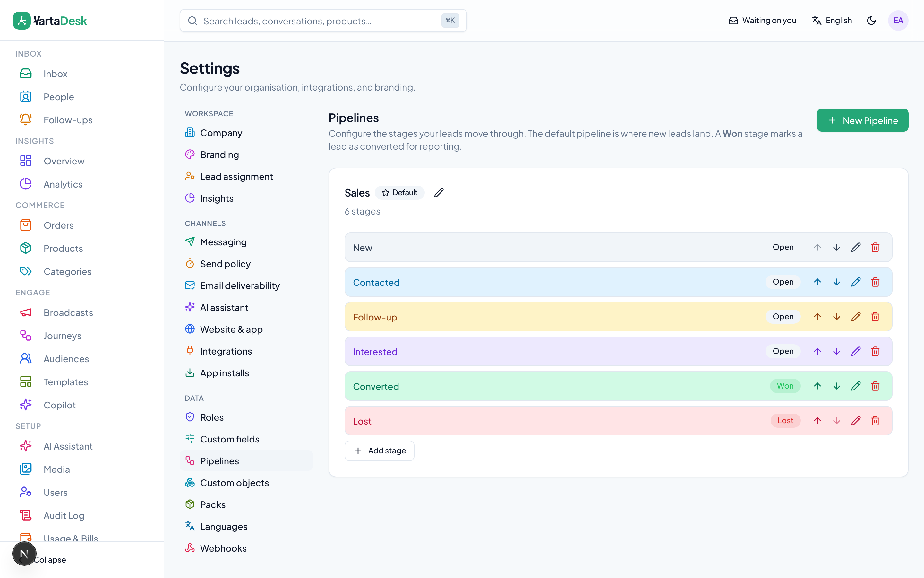Screen dimensions: 924x578
Task: Open the Branding settings section
Action: pyautogui.click(x=246, y=154)
